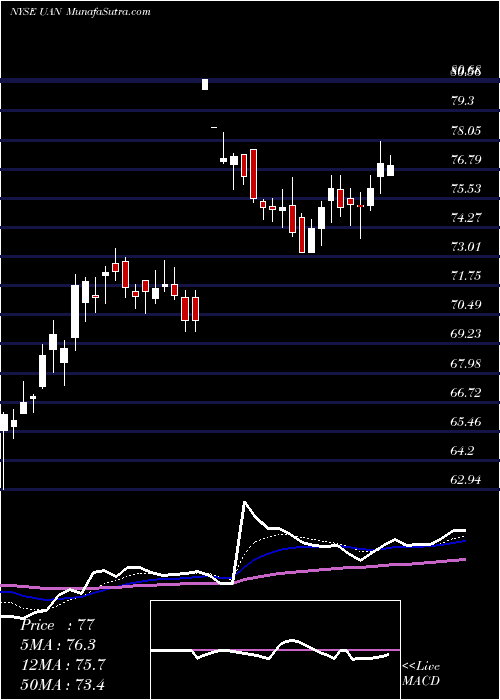Click the <<Live MACD label

421,673
